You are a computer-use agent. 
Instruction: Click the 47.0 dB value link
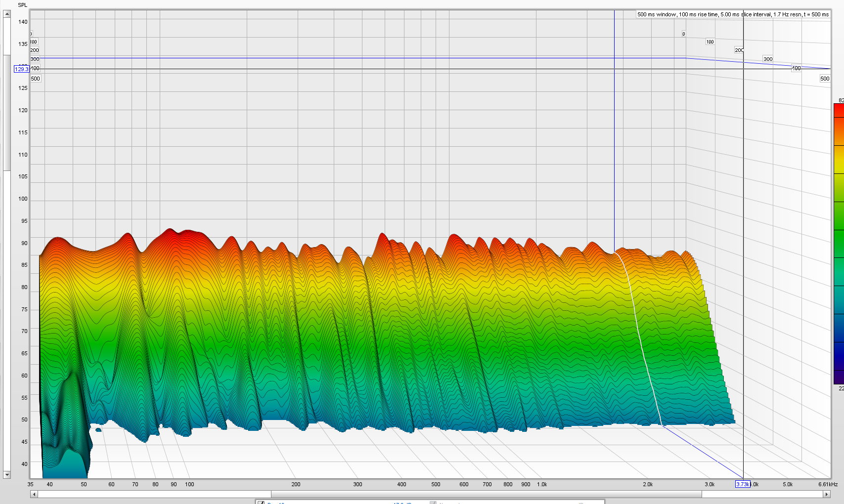tap(400, 503)
